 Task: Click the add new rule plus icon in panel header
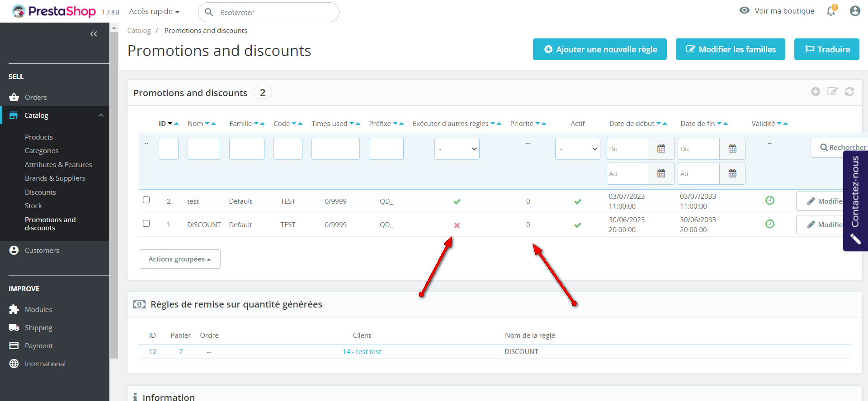[816, 92]
